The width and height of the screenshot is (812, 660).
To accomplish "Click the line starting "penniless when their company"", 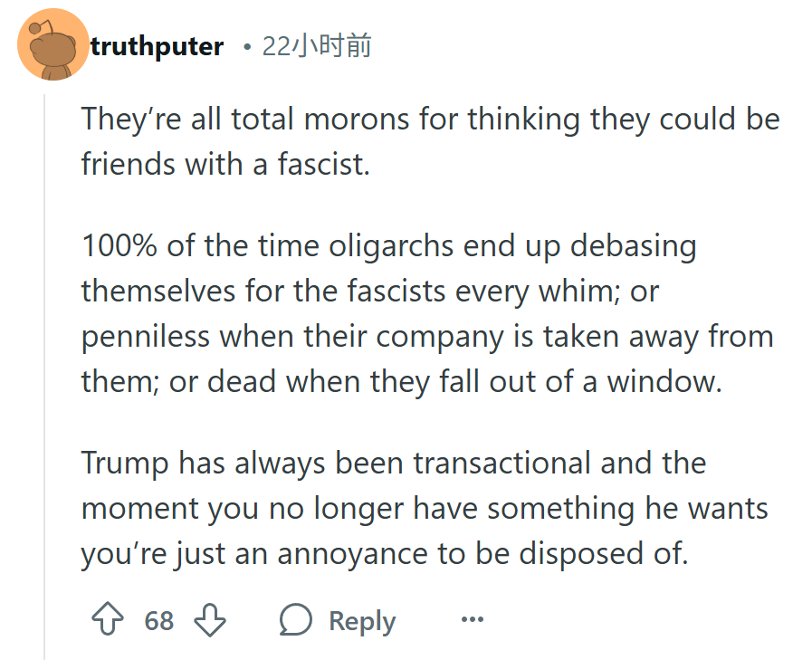I will 428,337.
